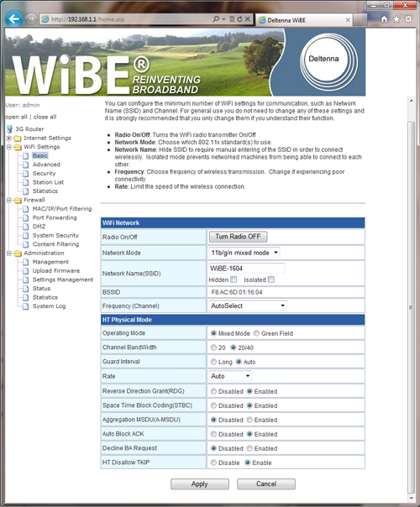Switch to the Deltenna WiBE tab
Image resolution: width=420 pixels, height=507 pixels.
pos(304,20)
